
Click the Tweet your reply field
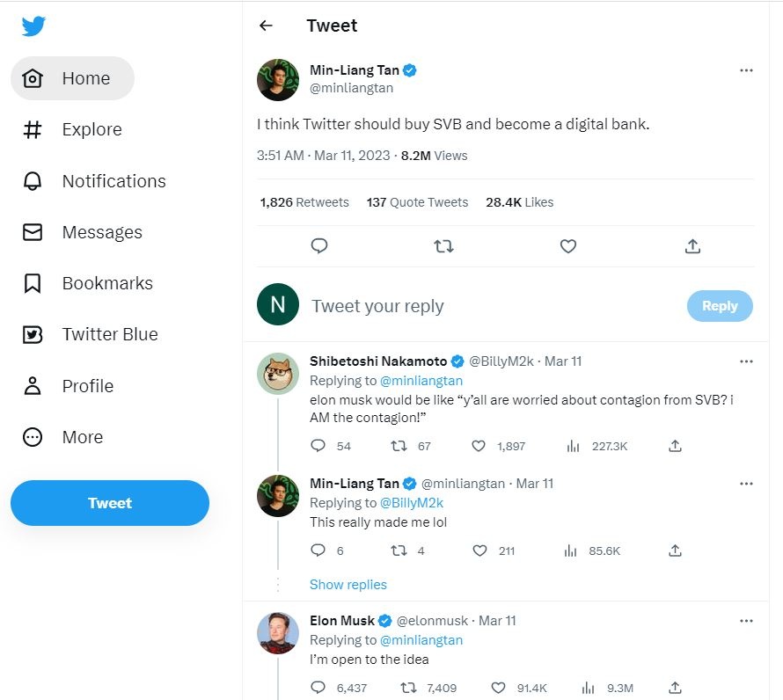484,306
